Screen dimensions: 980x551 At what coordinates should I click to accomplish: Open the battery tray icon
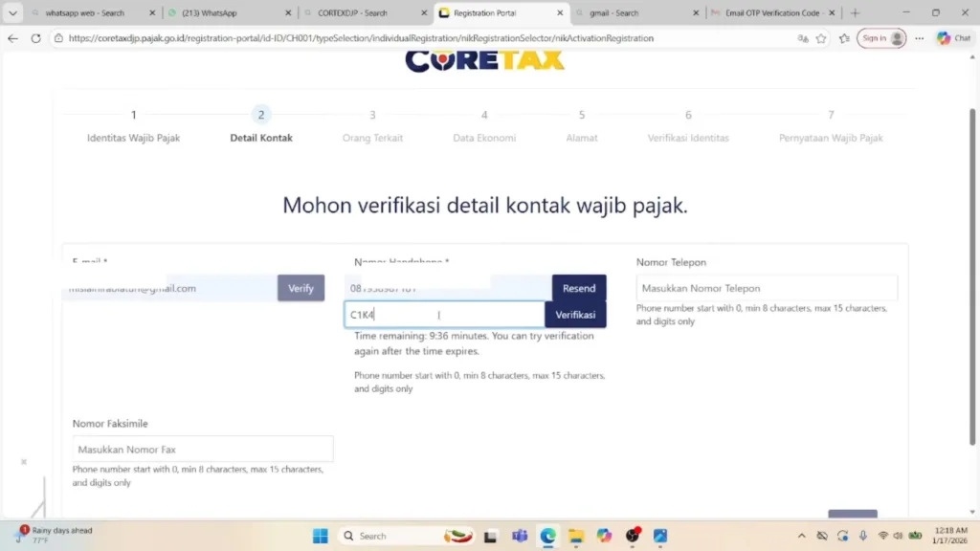click(916, 536)
